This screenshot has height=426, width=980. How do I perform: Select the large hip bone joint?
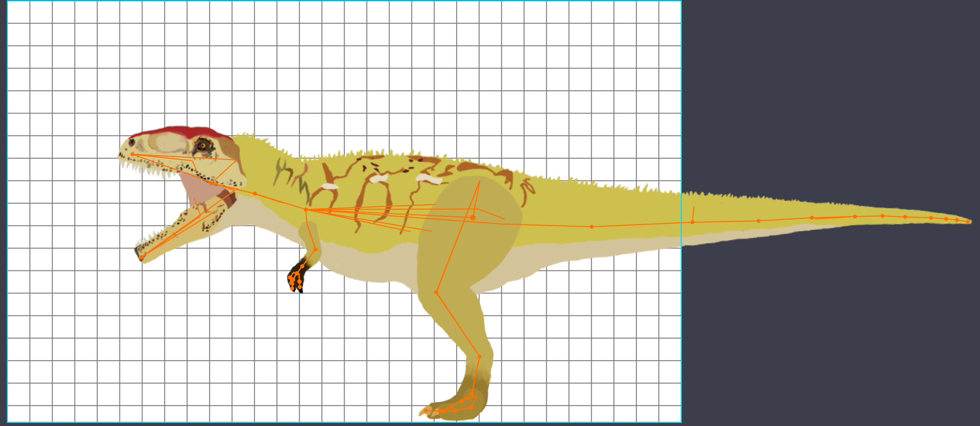point(473,217)
